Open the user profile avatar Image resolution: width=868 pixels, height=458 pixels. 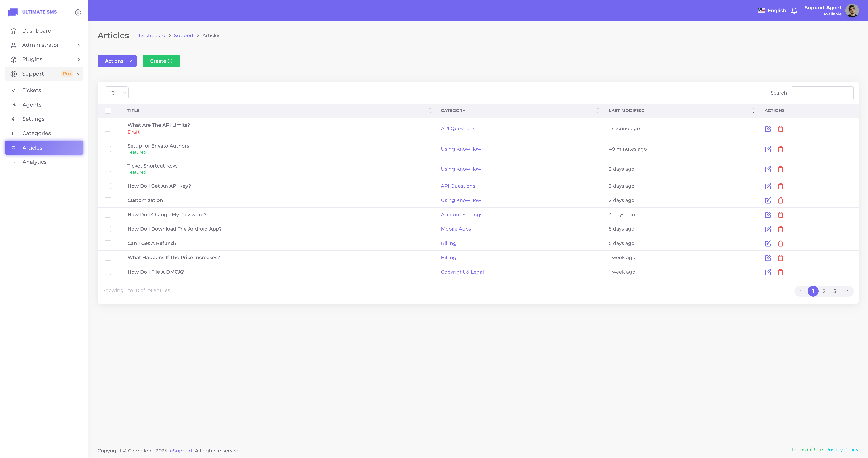click(x=852, y=11)
